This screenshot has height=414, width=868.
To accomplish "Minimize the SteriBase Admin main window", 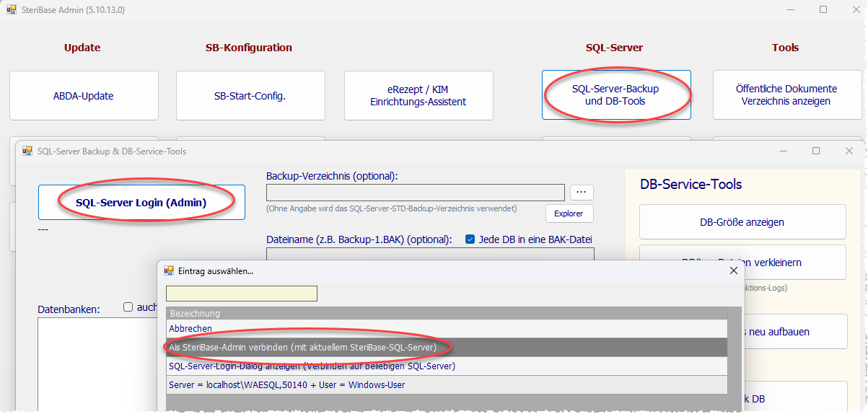I will [790, 10].
